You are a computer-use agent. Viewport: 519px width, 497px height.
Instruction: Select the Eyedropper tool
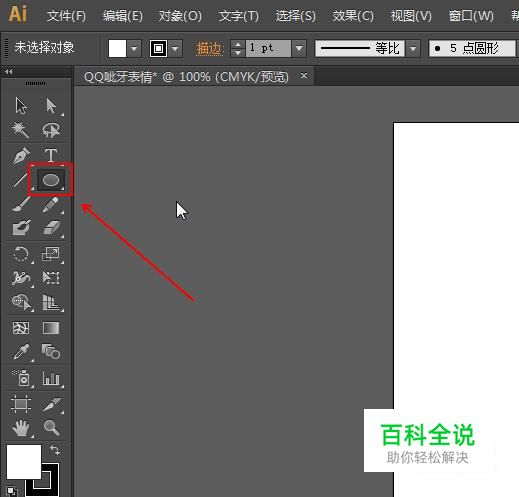tap(22, 352)
